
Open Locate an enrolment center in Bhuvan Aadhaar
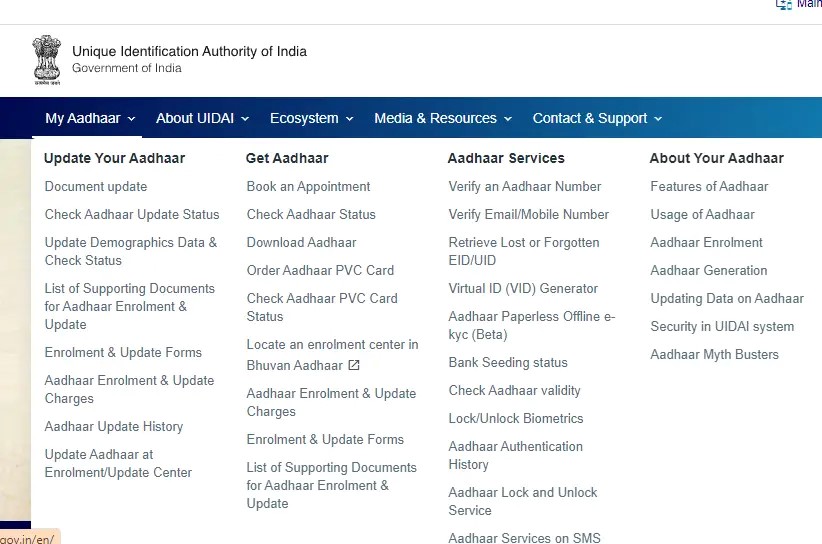332,355
